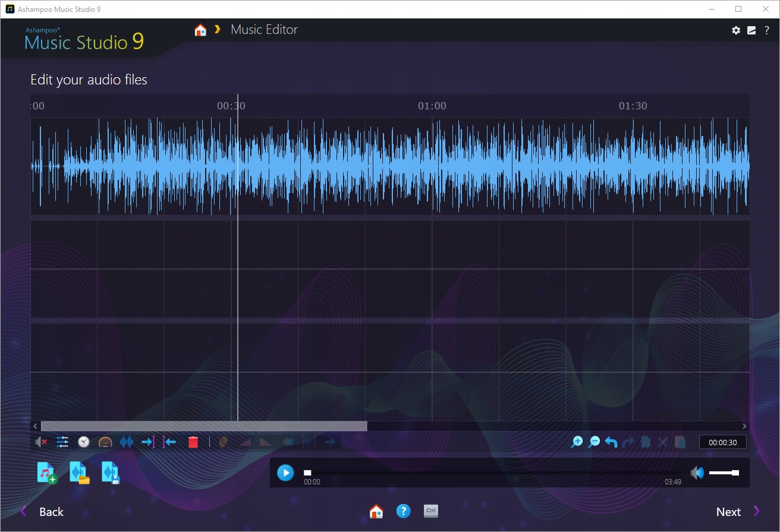Open the equalizer sliders tool
This screenshot has width=780, height=532.
62,442
